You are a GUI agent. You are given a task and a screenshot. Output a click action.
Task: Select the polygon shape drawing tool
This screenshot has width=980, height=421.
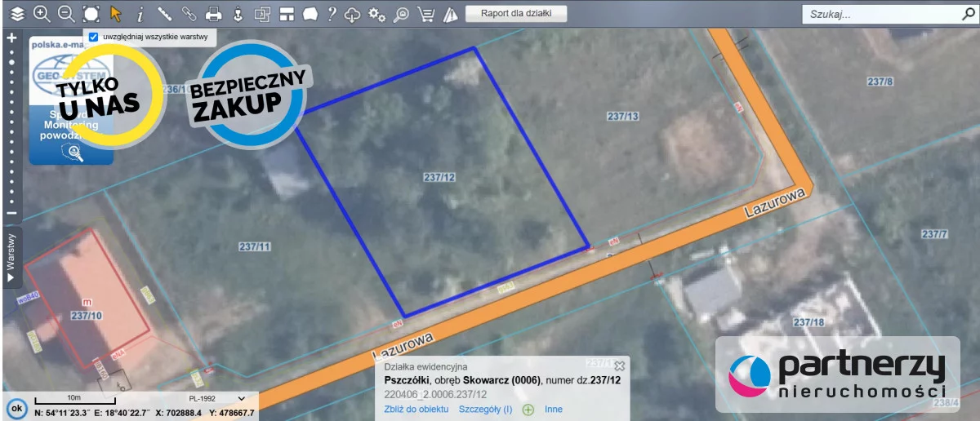310,13
